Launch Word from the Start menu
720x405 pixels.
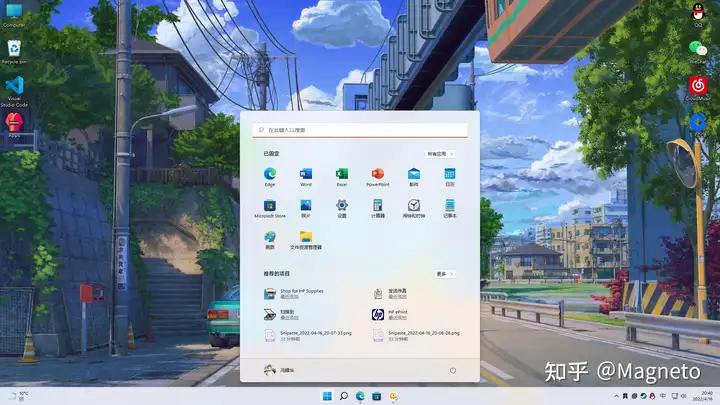coord(306,176)
